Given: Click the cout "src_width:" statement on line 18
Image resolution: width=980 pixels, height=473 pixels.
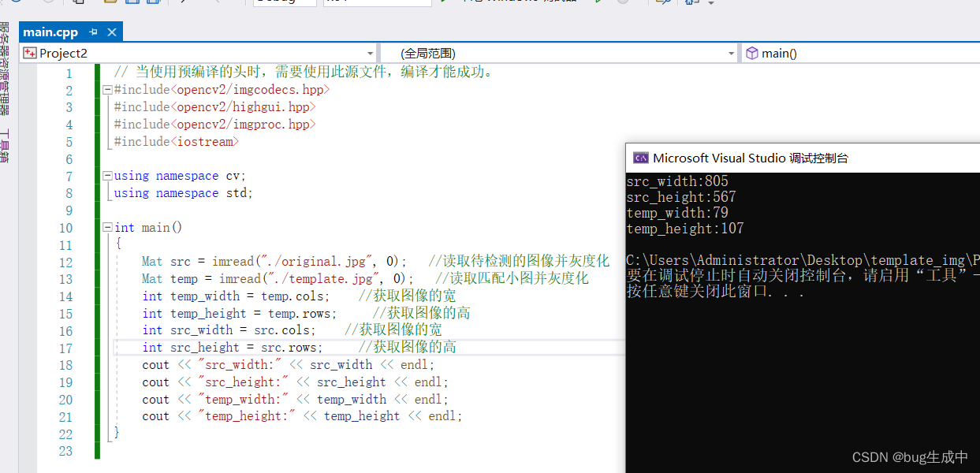Looking at the screenshot, I should (289, 365).
